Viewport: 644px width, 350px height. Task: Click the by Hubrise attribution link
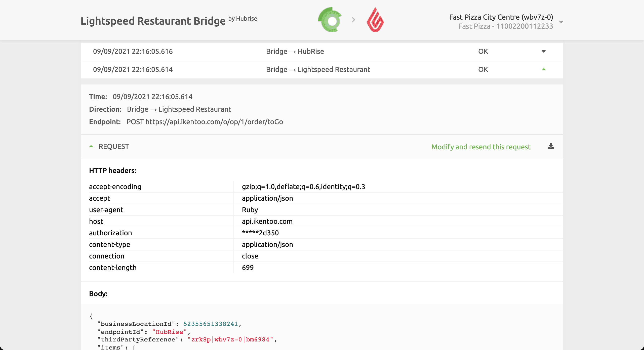tap(243, 18)
